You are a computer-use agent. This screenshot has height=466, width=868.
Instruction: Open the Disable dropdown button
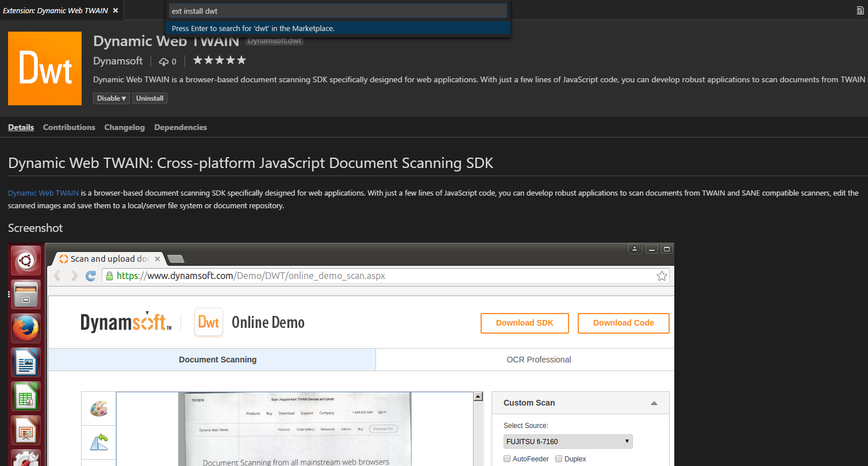pyautogui.click(x=112, y=98)
